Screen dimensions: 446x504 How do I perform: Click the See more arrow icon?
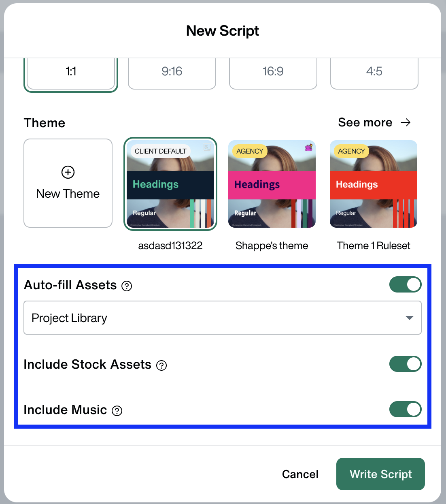click(x=406, y=122)
